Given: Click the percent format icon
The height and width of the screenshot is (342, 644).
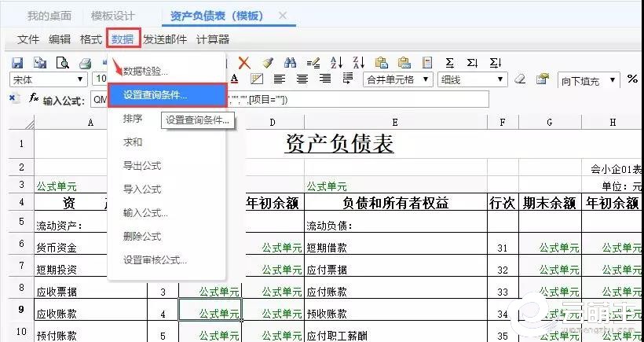Looking at the screenshot, I should coord(633,79).
